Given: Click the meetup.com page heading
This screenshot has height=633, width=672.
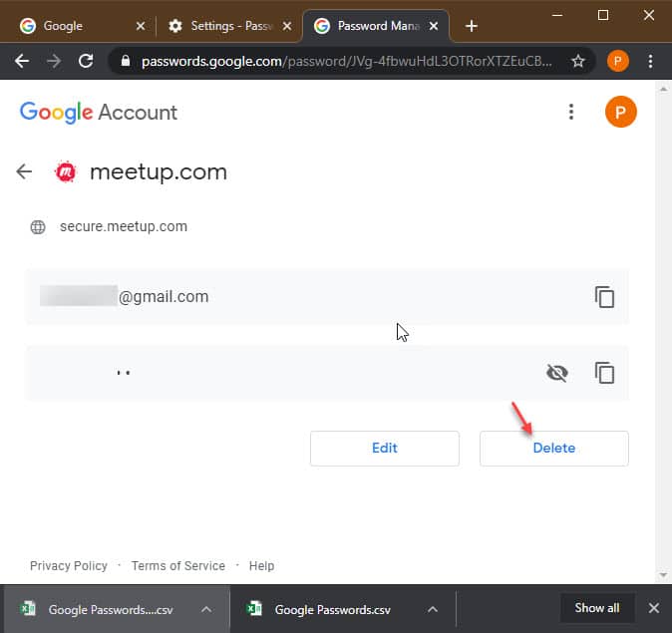Looking at the screenshot, I should pos(159,171).
